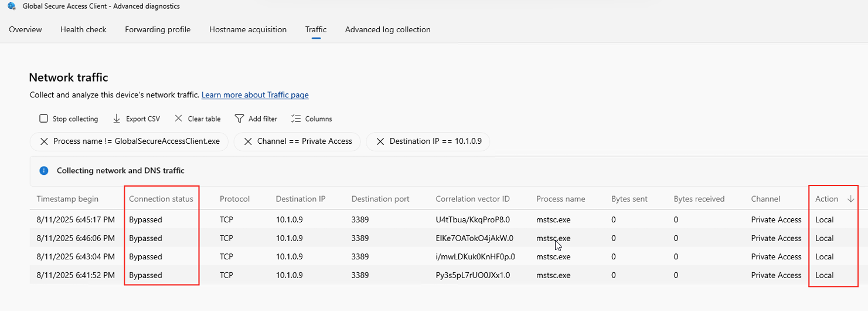
Task: Click the Global Secure Access app icon
Action: (12, 6)
